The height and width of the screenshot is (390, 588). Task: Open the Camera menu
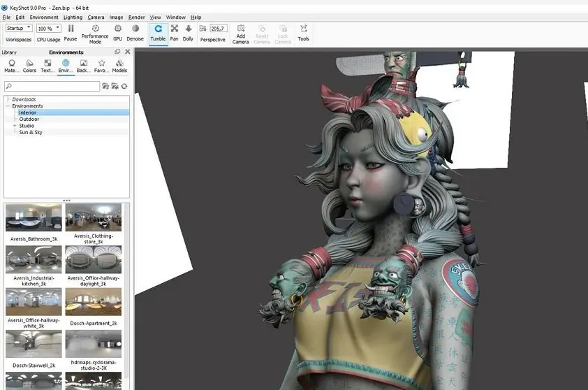tap(96, 17)
